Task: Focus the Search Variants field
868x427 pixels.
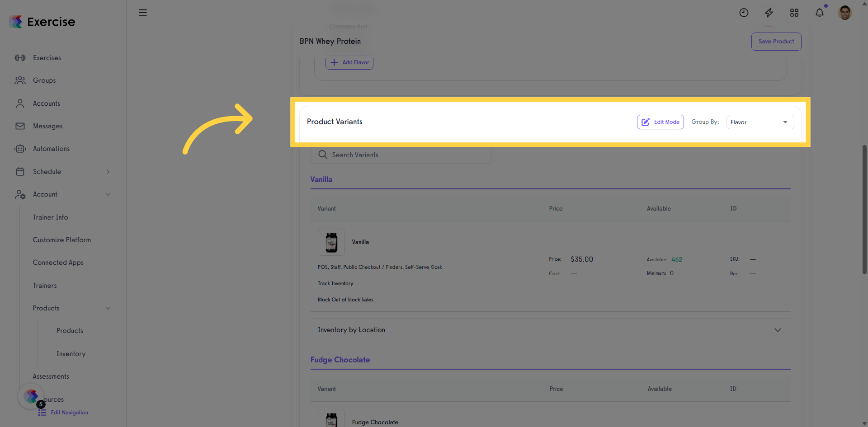Action: (401, 155)
